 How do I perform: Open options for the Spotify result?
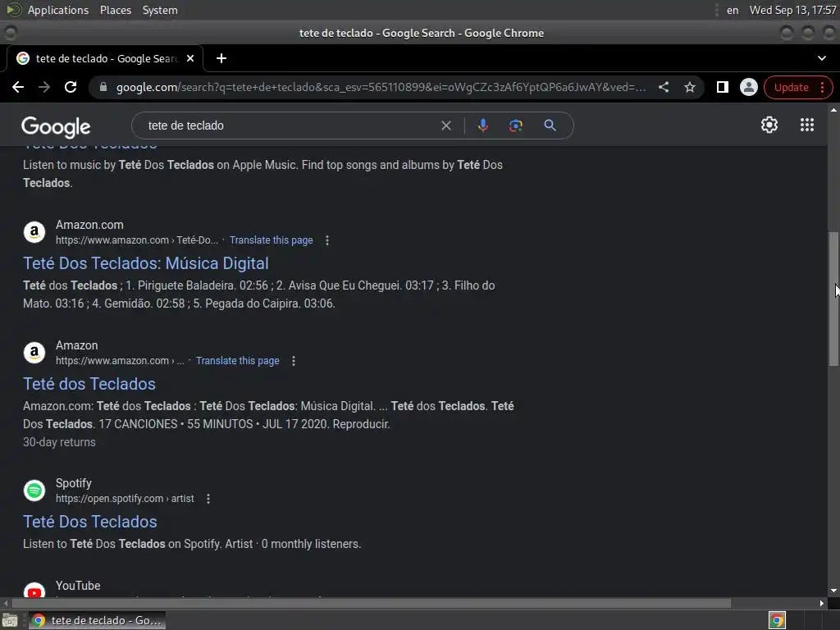point(208,499)
